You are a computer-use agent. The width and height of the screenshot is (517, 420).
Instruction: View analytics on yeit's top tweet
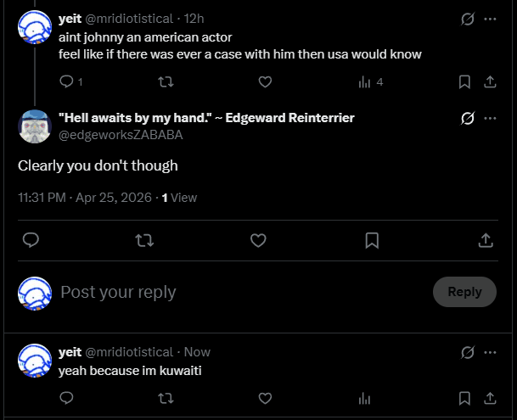365,82
